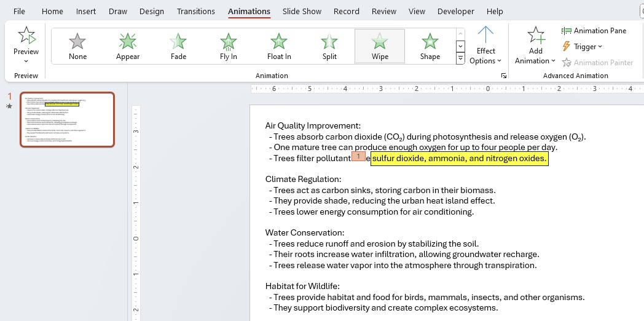The height and width of the screenshot is (321, 644).
Task: Apply the Fade animation effect
Action: 178,47
